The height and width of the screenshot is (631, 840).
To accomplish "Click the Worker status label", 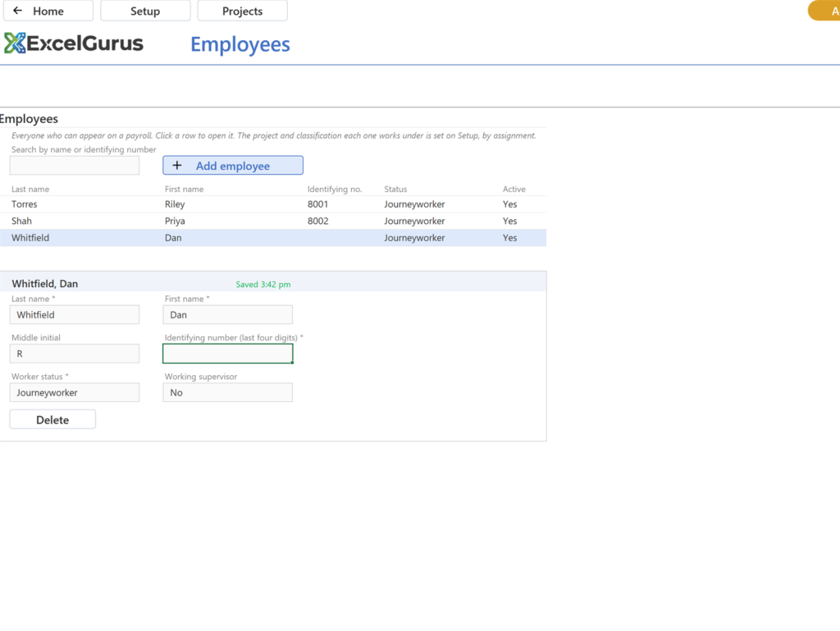I will 39,377.
